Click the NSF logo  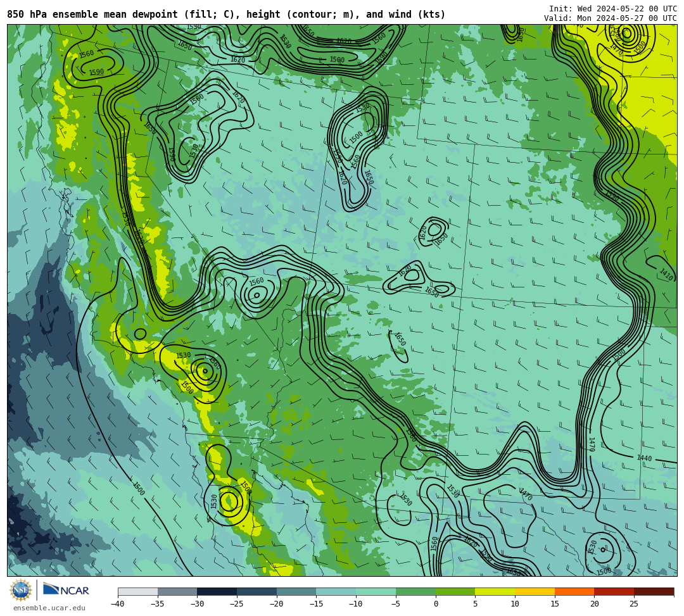[x=21, y=591]
